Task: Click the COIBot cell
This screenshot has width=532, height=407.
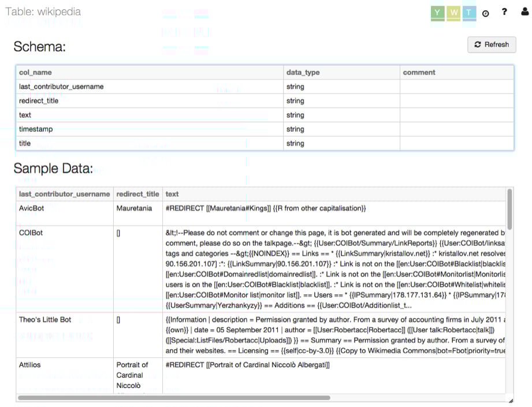Action: (65, 269)
